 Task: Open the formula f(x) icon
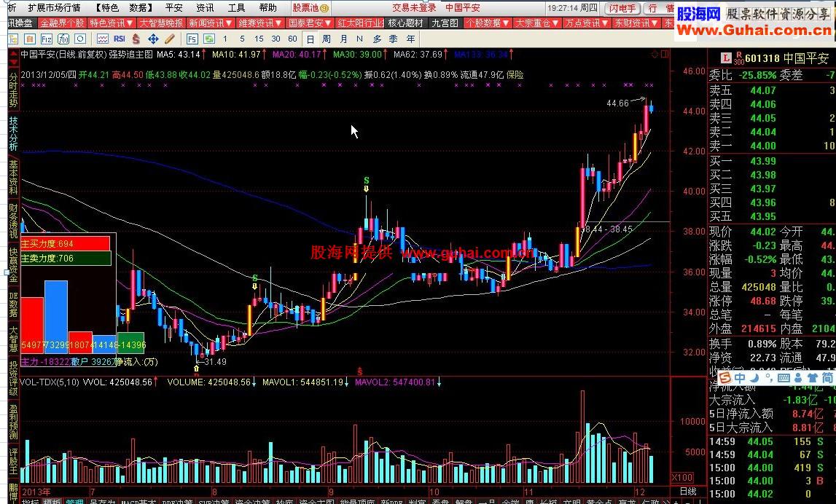pos(63,39)
